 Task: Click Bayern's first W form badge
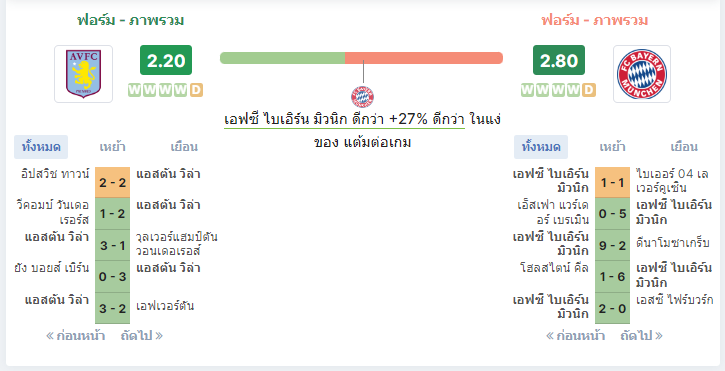click(528, 90)
